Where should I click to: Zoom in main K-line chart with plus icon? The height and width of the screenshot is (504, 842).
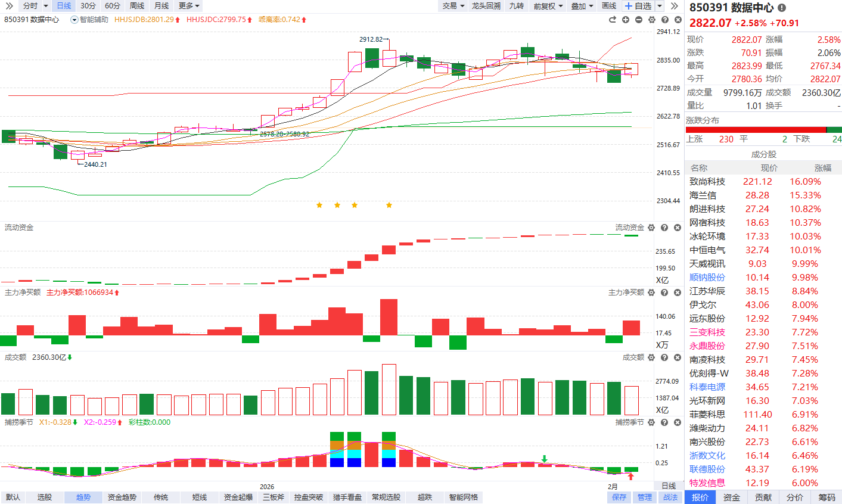coord(626,20)
